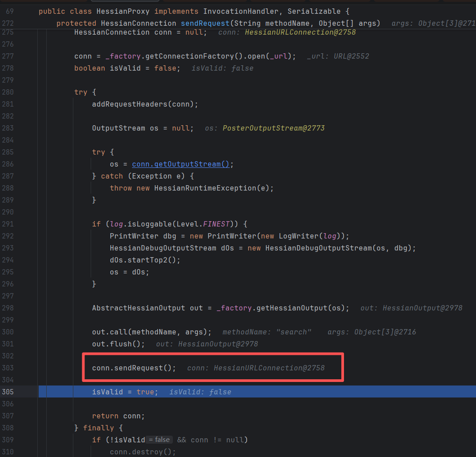Image resolution: width=476 pixels, height=457 pixels.
Task: Click the inline '= false' debugger hint
Action: [160, 440]
